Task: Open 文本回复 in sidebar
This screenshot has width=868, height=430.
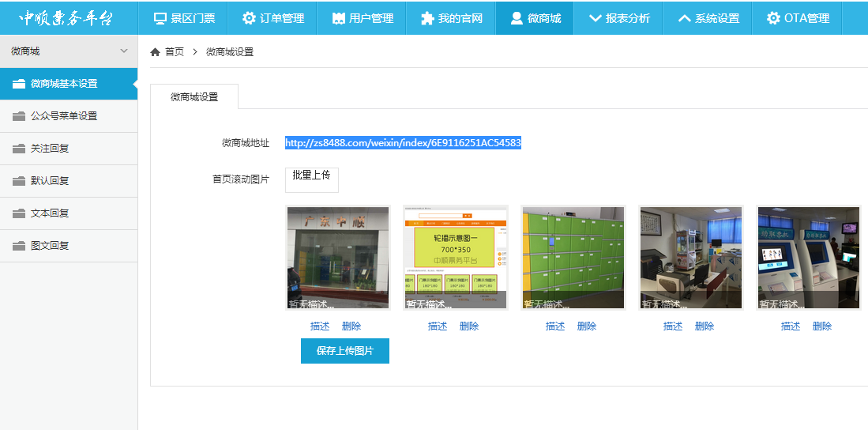Action: pos(69,213)
